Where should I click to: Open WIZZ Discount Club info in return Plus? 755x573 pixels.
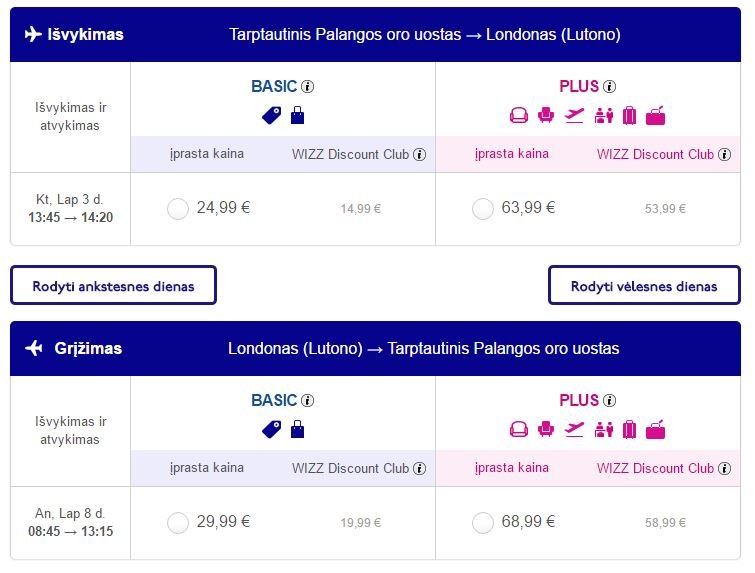725,469
